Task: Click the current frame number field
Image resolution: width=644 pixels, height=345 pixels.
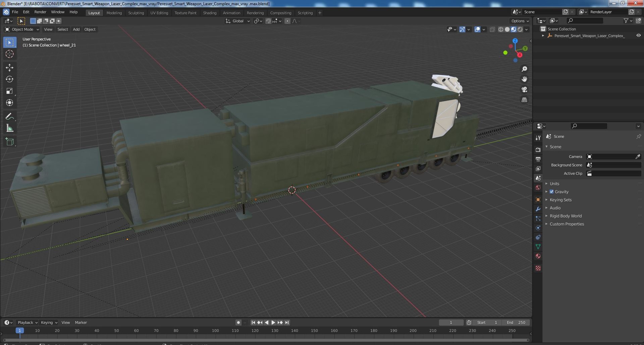Action: point(451,323)
